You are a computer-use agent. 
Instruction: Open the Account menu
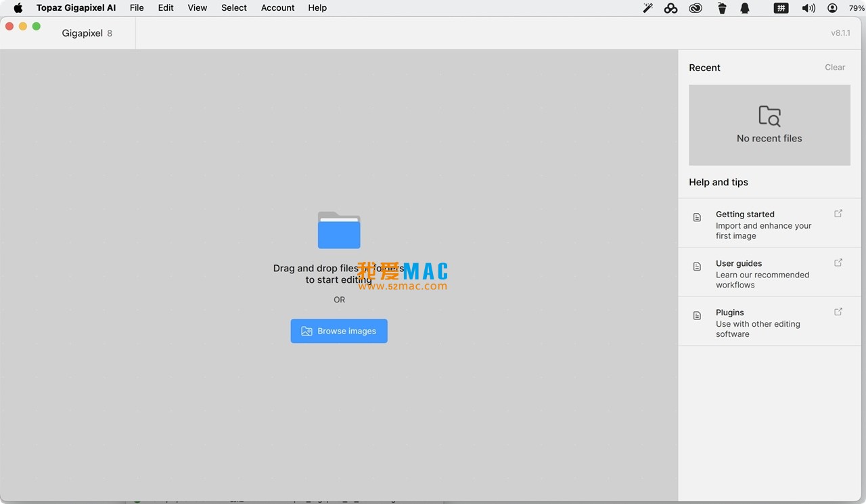[x=277, y=8]
